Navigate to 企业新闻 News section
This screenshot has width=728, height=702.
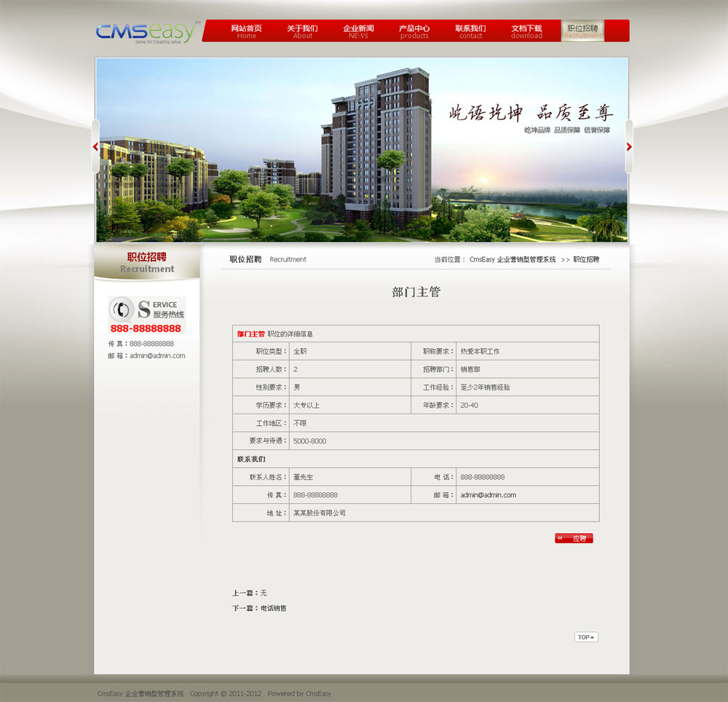click(x=358, y=31)
